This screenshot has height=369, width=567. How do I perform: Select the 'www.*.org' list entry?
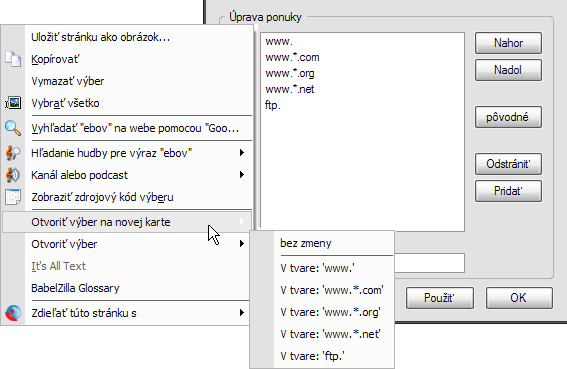(x=362, y=73)
